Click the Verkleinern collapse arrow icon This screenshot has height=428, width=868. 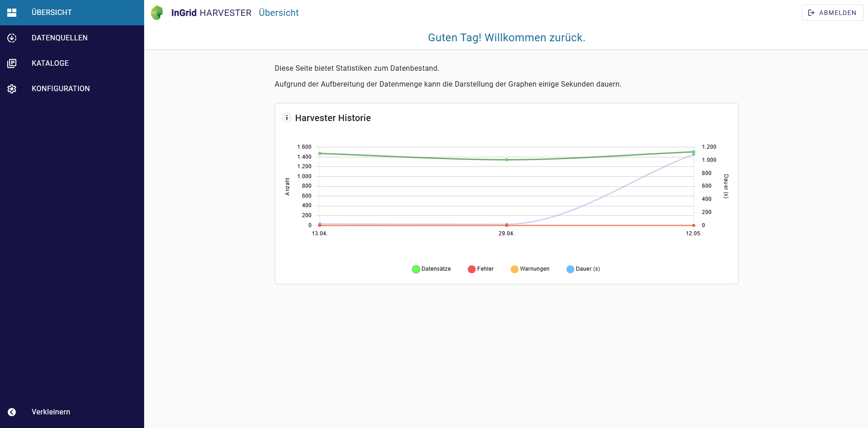(x=12, y=412)
